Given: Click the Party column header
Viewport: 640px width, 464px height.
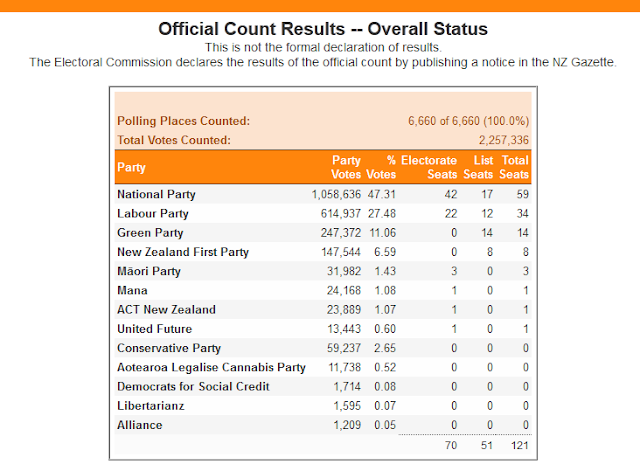Looking at the screenshot, I should pos(131,167).
